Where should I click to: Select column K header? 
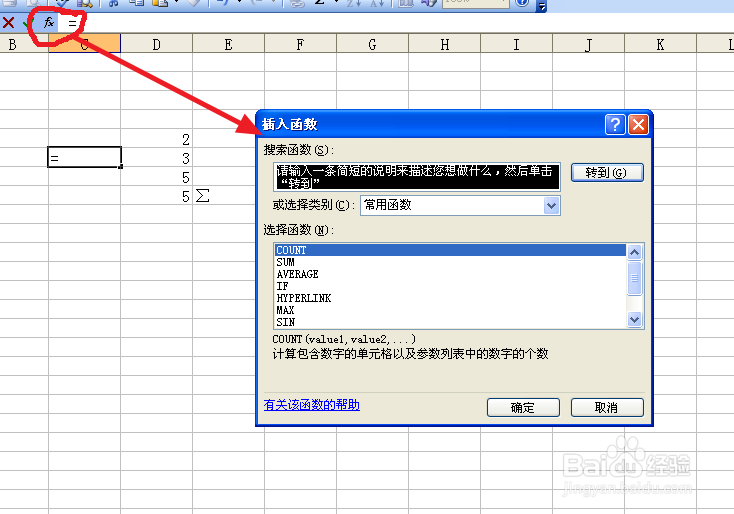[661, 44]
